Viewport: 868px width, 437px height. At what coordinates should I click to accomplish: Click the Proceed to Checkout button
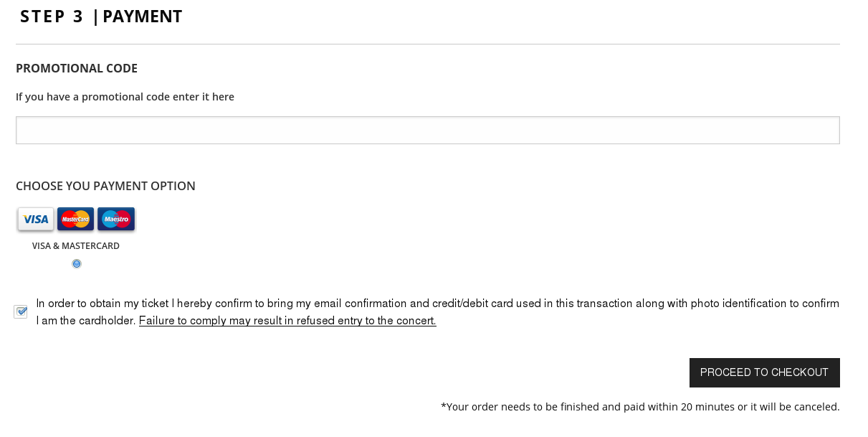pos(764,372)
